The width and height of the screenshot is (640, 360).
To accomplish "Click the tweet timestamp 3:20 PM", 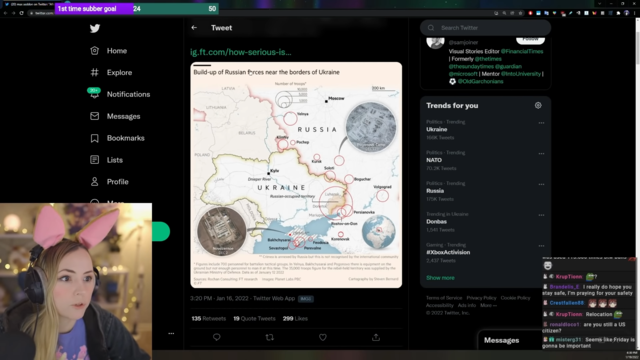I will (x=242, y=298).
